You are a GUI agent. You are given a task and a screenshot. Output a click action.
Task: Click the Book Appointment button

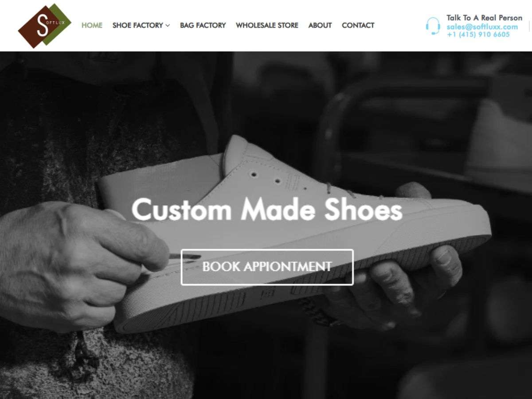point(267,267)
